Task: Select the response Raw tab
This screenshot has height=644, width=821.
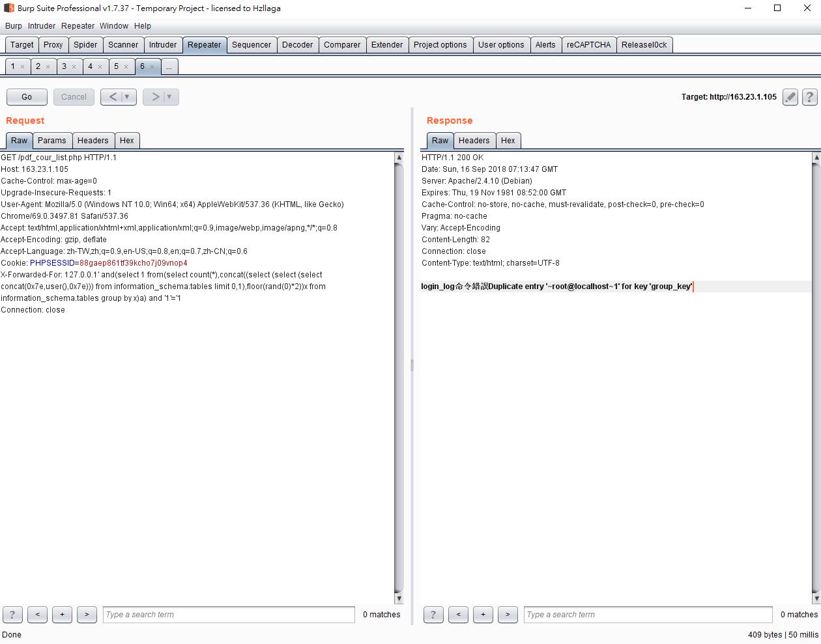Action: 440,141
